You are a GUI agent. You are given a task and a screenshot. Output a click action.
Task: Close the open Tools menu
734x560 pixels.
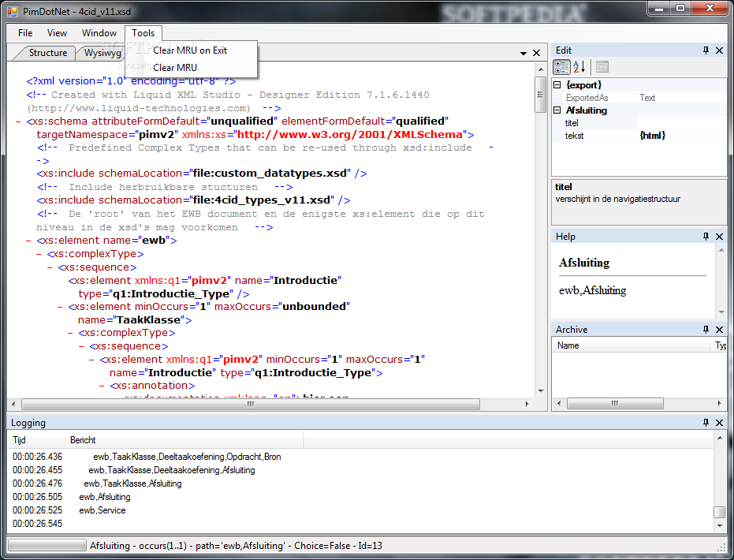(x=143, y=33)
